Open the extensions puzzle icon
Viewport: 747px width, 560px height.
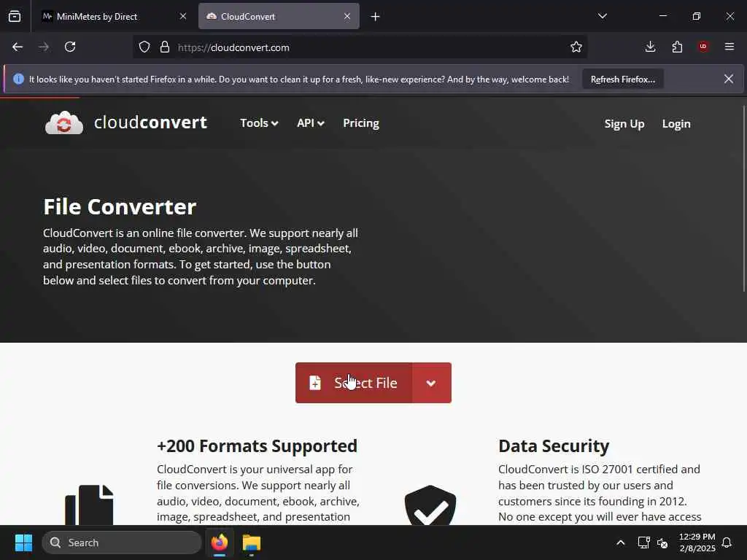pos(677,47)
